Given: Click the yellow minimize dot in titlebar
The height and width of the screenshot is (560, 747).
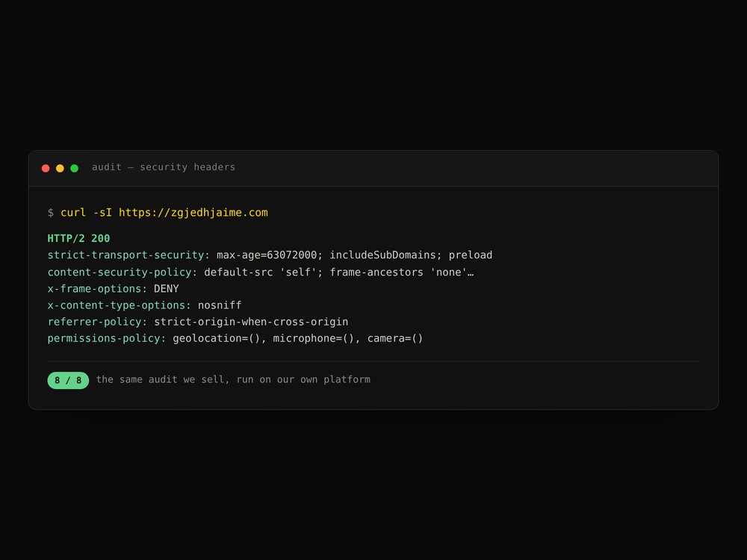Looking at the screenshot, I should coord(60,168).
